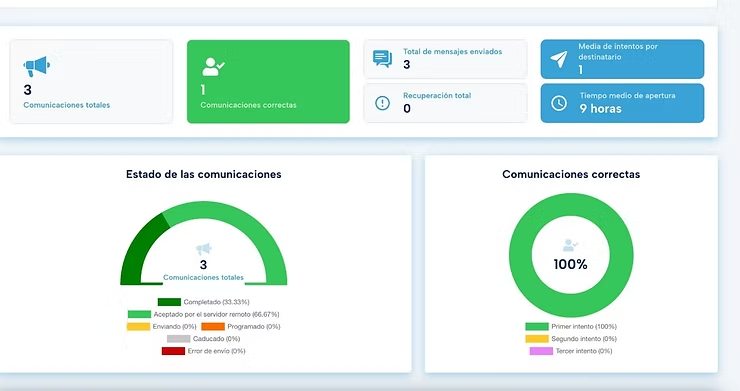
Task: Click the Error de envío (0%) label
Action: [216, 351]
